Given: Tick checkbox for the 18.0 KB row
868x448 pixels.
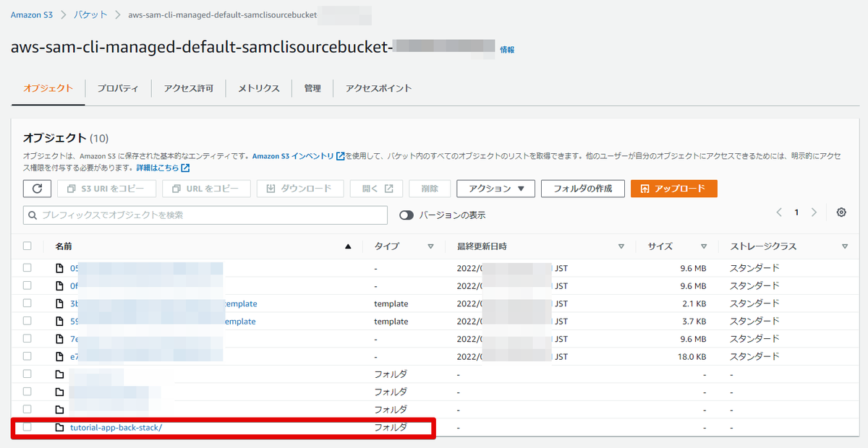Looking at the screenshot, I should 27,356.
